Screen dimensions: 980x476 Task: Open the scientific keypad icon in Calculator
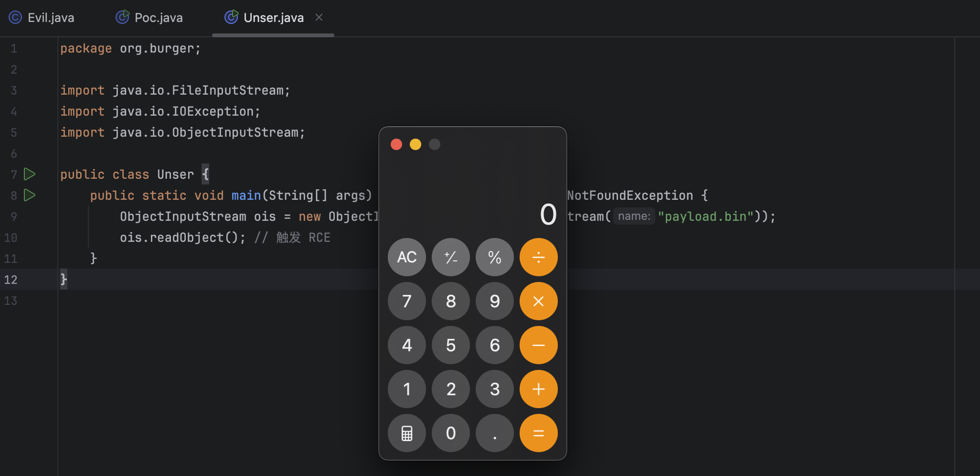[406, 433]
